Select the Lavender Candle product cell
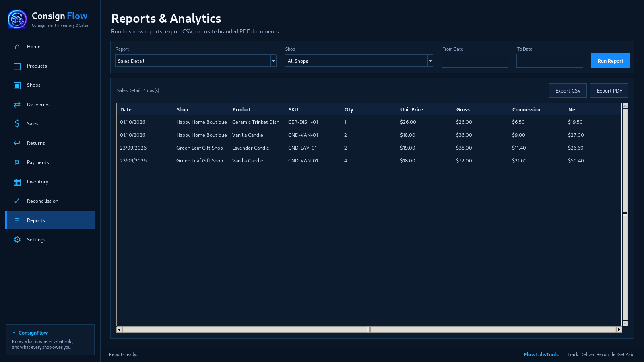 tap(250, 148)
